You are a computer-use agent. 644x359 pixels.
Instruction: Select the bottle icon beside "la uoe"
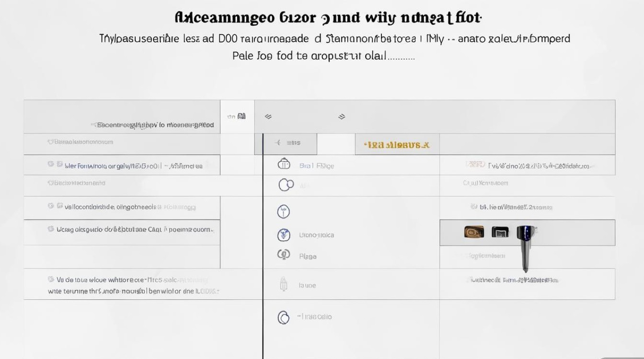point(283,284)
